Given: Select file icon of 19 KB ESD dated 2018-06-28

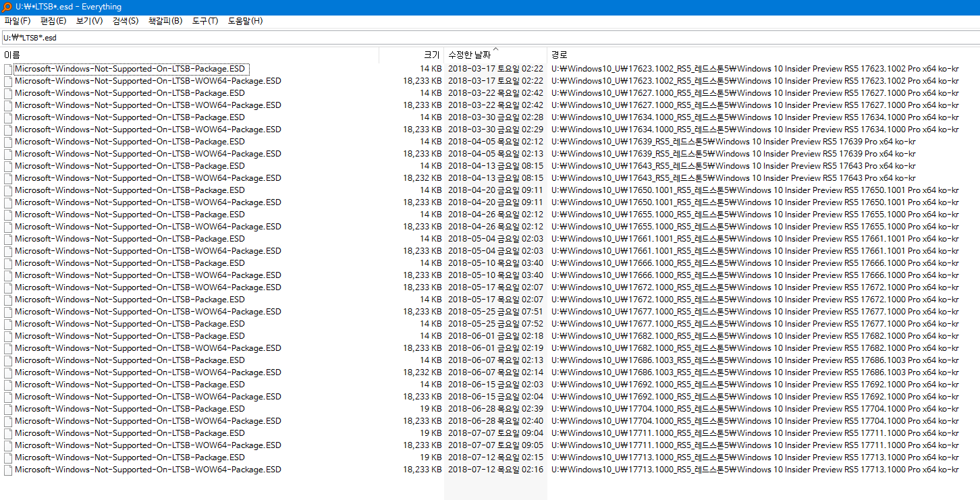Looking at the screenshot, I should [x=8, y=409].
